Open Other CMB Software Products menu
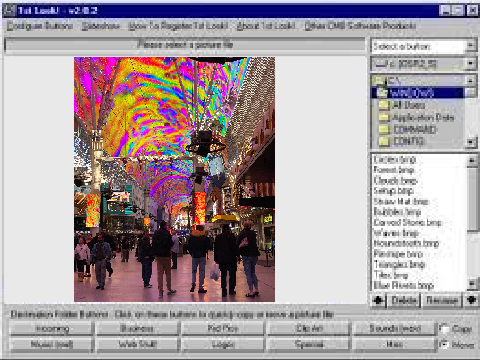This screenshot has height=360, width=480. tap(360, 26)
